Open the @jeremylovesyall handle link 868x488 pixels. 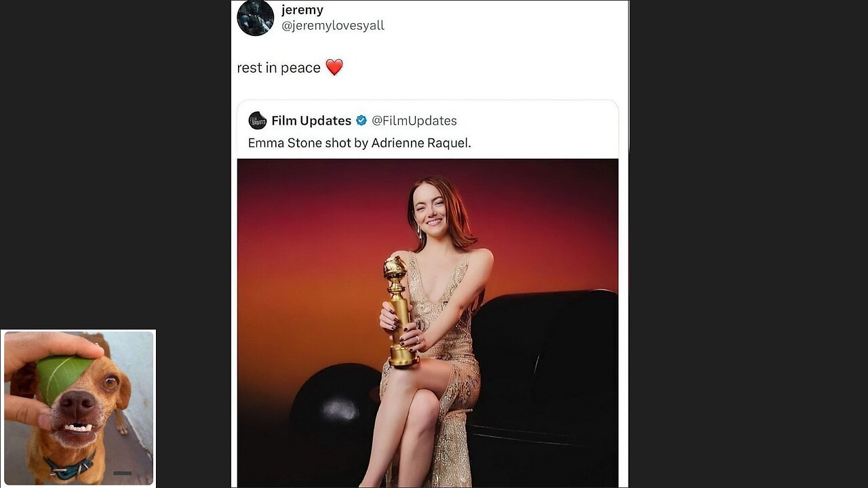pos(333,26)
